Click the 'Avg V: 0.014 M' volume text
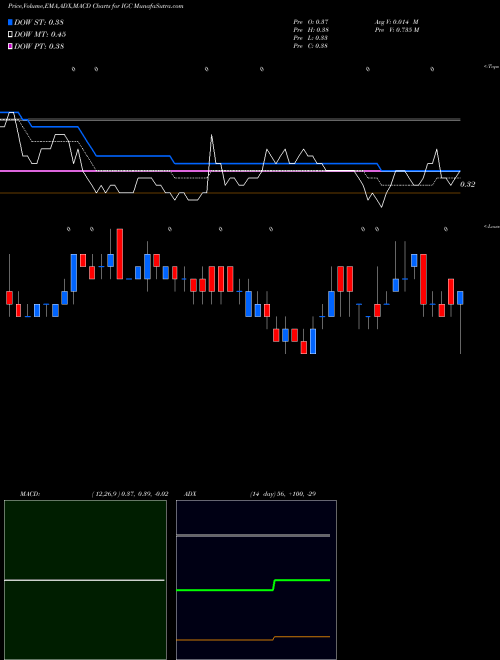 pyautogui.click(x=396, y=22)
